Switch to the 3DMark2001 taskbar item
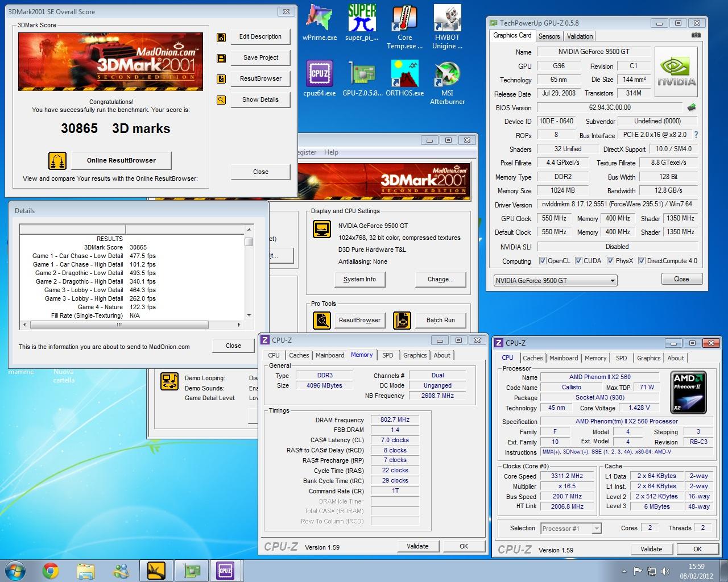 point(156,570)
